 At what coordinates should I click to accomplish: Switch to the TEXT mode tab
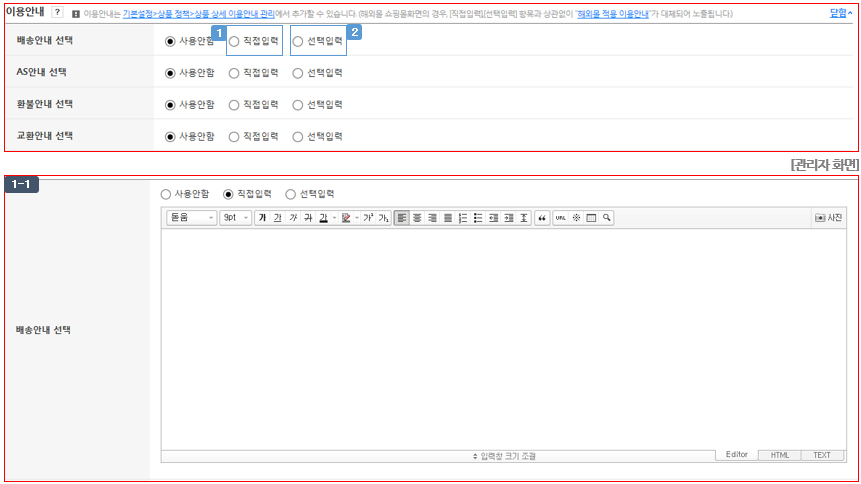click(822, 455)
